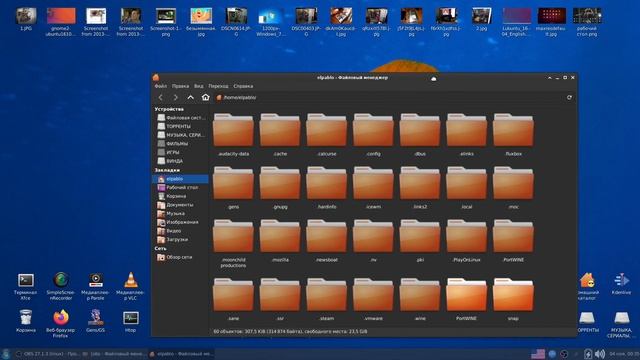Select elpablo bookmark in sidebar
Screen dimensions: 640x360
click(x=181, y=179)
